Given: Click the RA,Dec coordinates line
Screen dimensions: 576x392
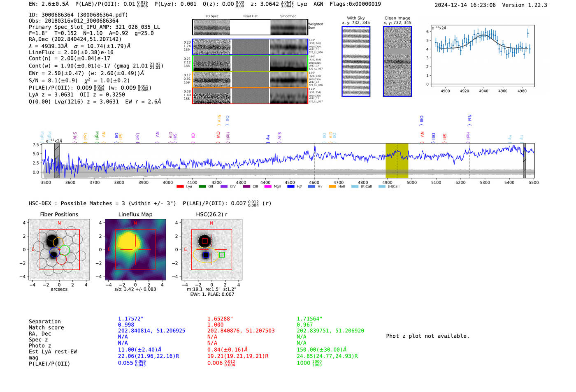Looking at the screenshot, I should point(75,39).
